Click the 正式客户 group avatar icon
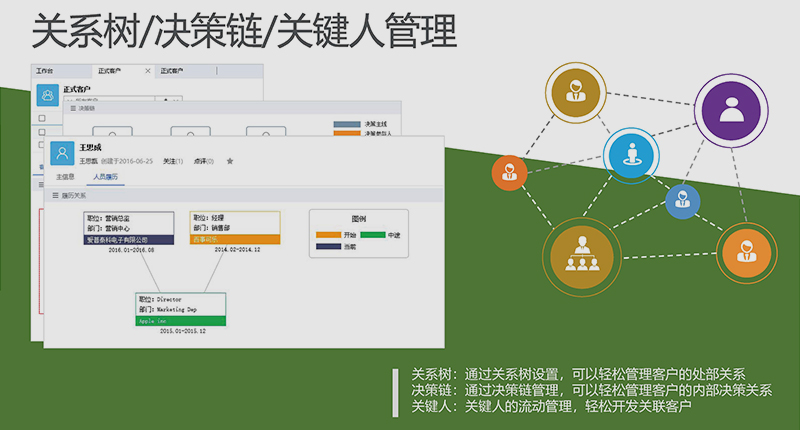800x430 pixels. point(47,94)
